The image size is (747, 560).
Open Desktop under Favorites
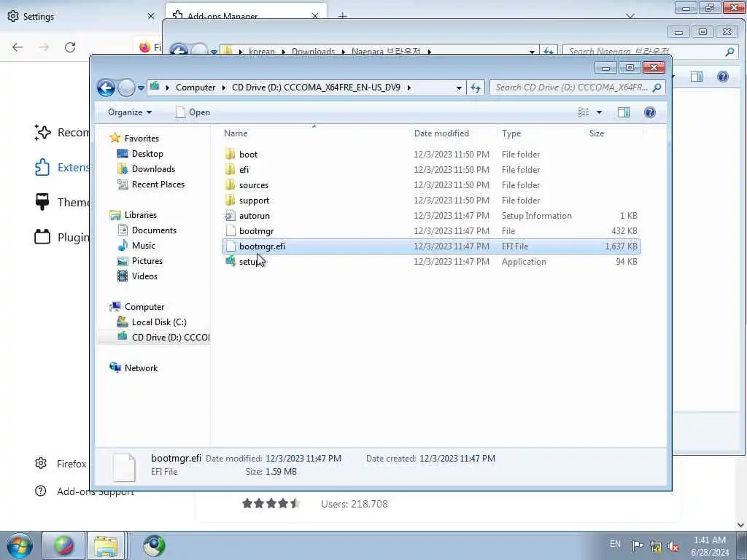(x=147, y=154)
